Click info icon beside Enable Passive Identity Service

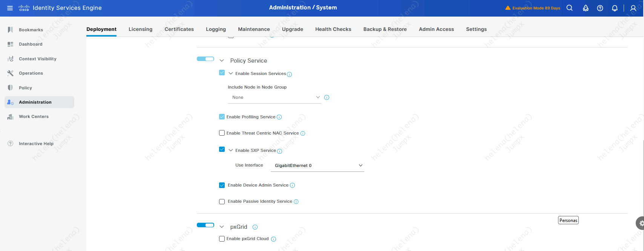[296, 202]
